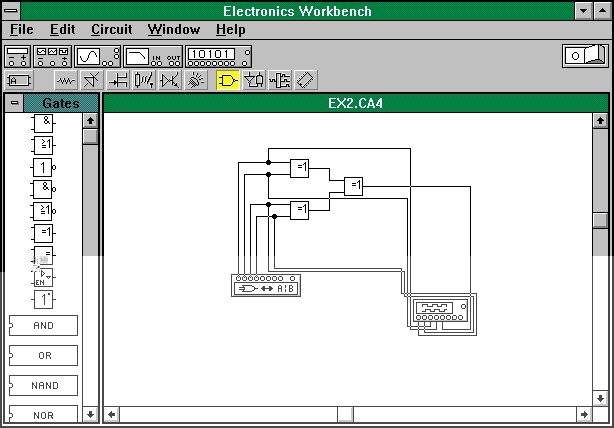Pick the NOR gate symbol in bin
614x428 pixels.
43,211
